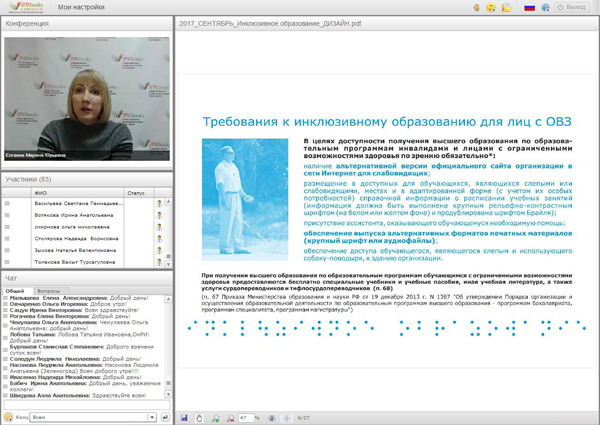The image size is (600, 425).
Task: Select participant Толекова Бахыт Турсагуловна
Action: [75, 262]
